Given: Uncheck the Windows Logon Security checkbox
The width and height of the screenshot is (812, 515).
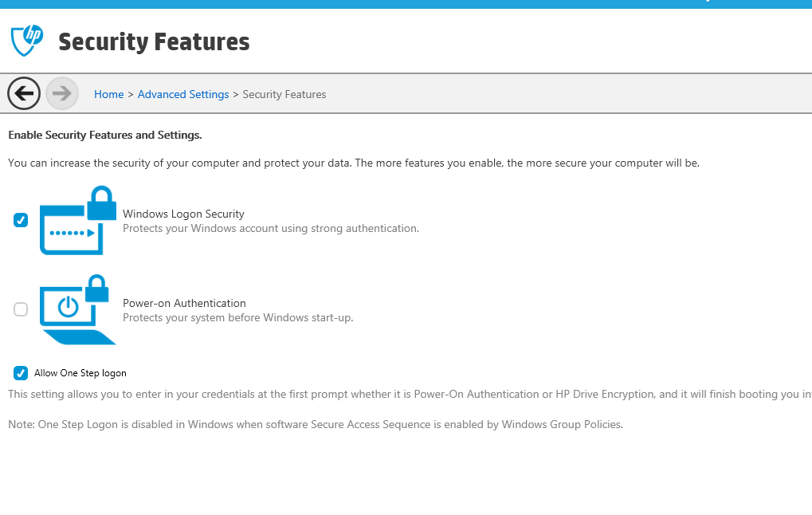Looking at the screenshot, I should (x=21, y=220).
